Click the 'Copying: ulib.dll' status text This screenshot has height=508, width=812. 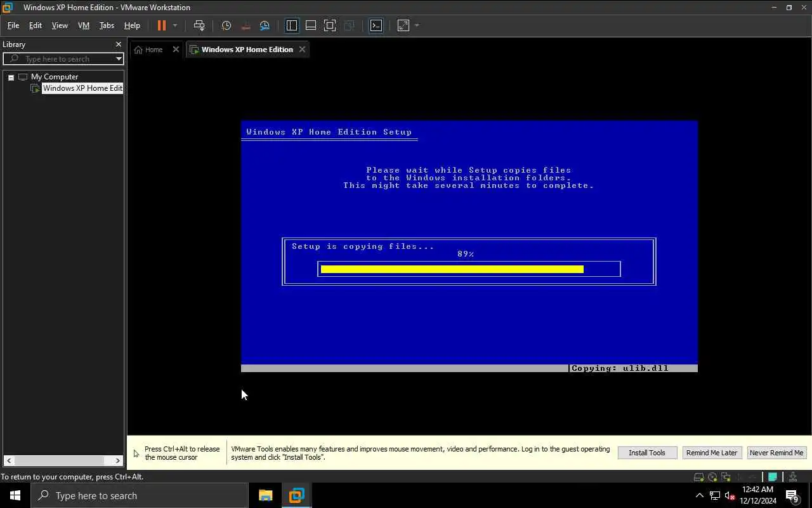point(620,368)
